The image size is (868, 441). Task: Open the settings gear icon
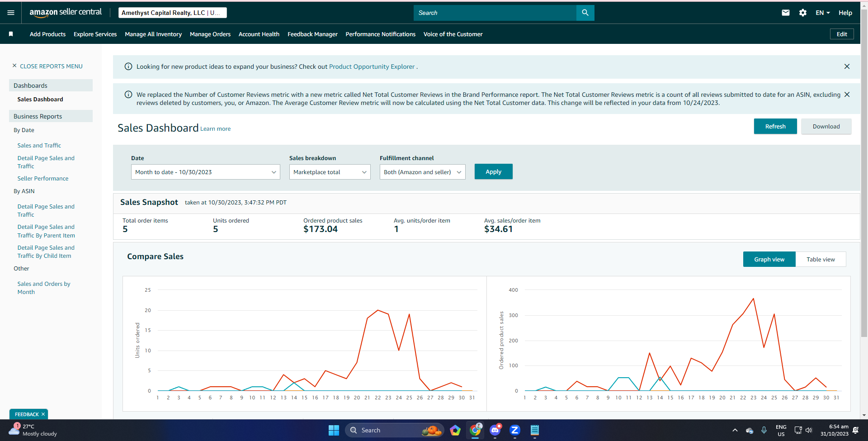click(803, 13)
